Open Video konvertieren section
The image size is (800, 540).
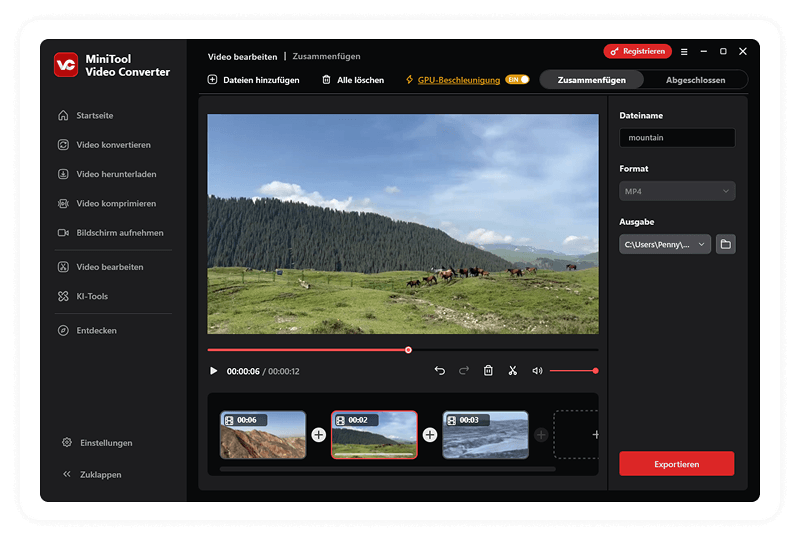(104, 145)
